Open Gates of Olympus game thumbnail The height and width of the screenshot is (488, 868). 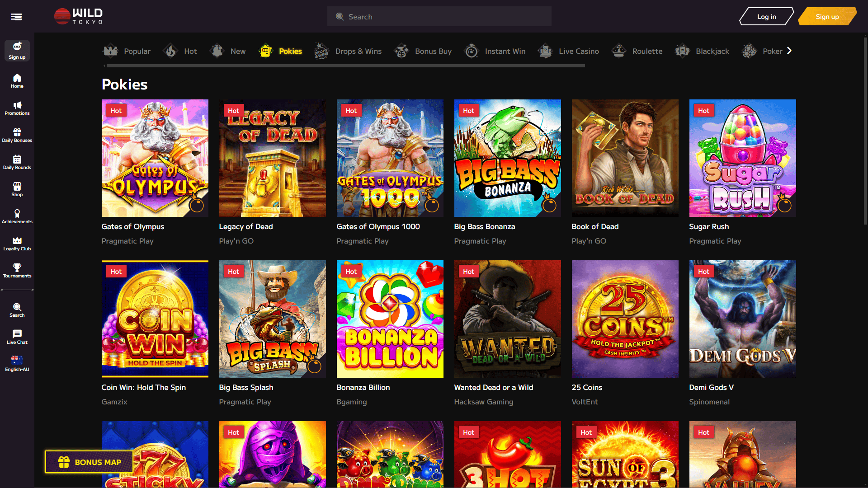point(155,158)
